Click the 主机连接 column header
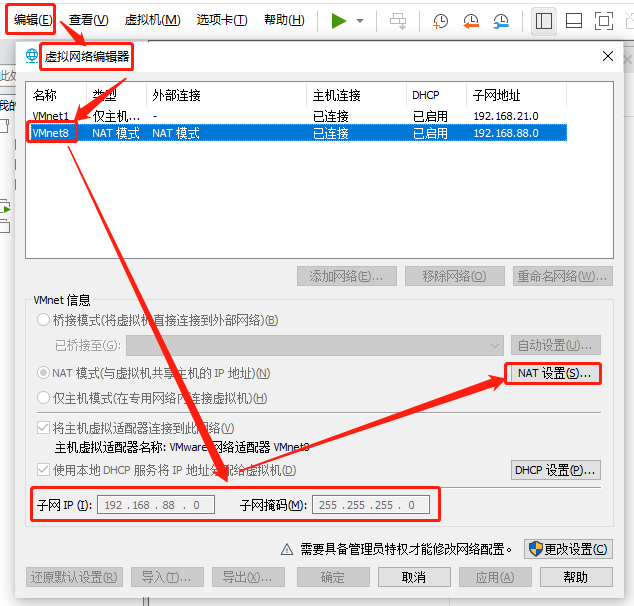This screenshot has height=606, width=634. (357, 95)
